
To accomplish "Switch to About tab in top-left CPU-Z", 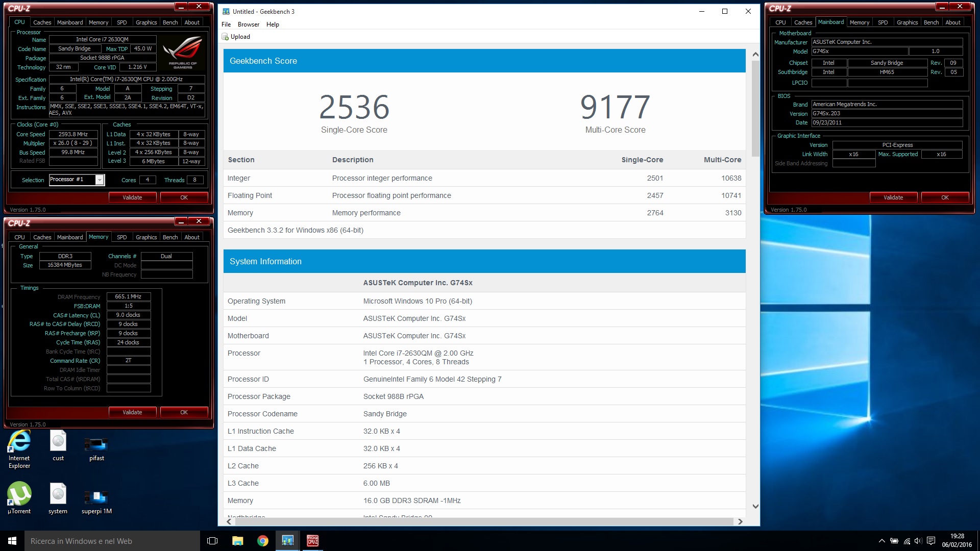I will (x=192, y=22).
